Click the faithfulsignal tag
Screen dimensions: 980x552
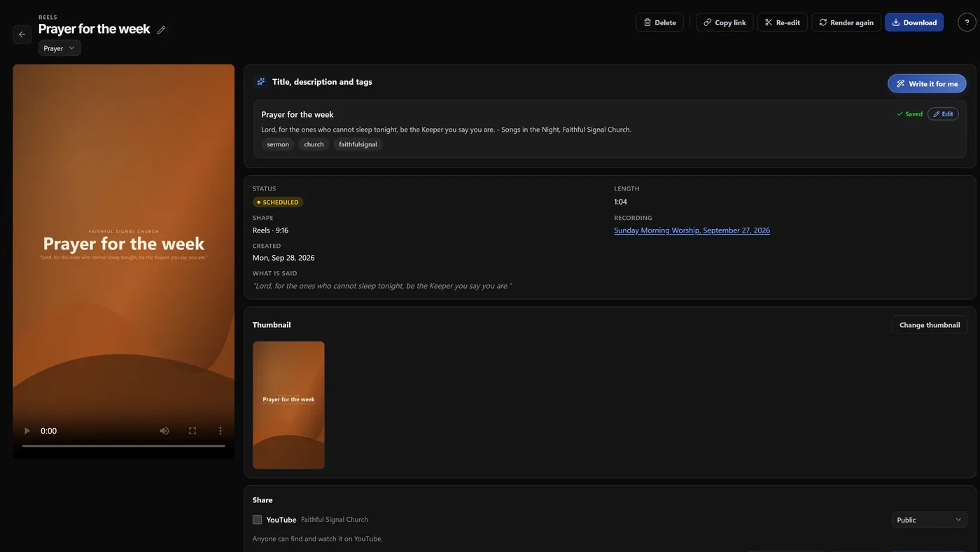pyautogui.click(x=358, y=144)
